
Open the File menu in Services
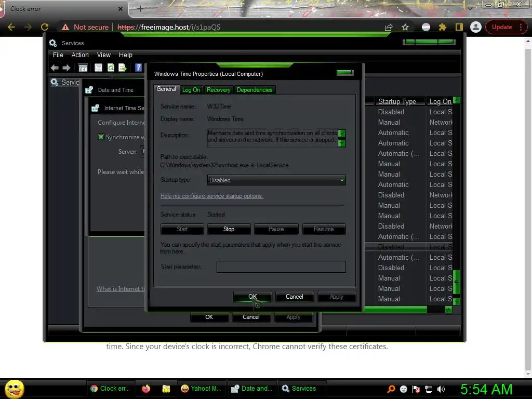[x=58, y=55]
